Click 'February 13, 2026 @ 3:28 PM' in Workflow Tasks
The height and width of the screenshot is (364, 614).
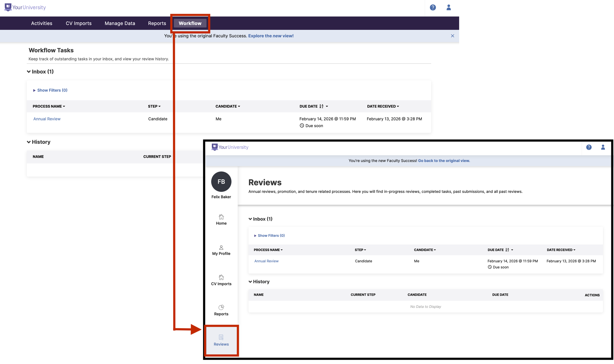[x=394, y=119]
